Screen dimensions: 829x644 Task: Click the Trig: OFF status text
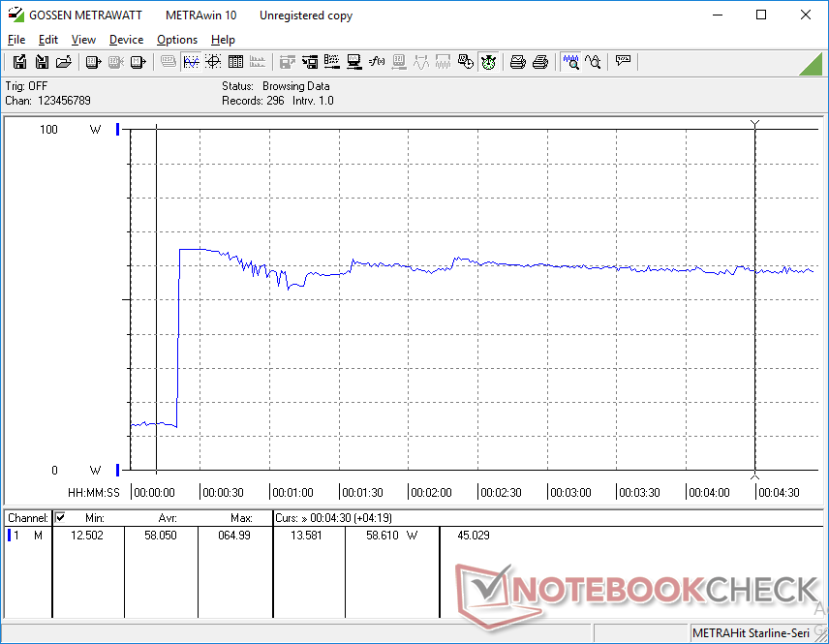(26, 85)
